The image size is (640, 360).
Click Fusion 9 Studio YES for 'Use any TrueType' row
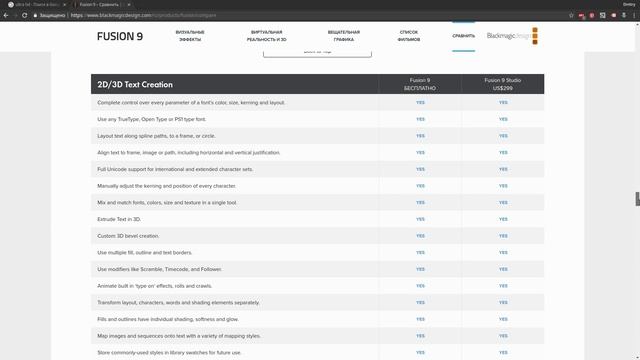click(503, 119)
